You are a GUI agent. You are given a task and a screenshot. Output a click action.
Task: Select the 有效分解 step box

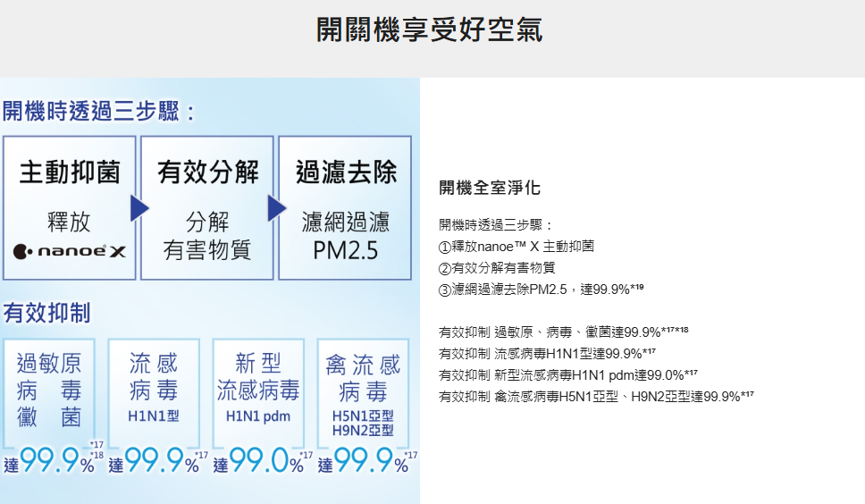coord(207,207)
